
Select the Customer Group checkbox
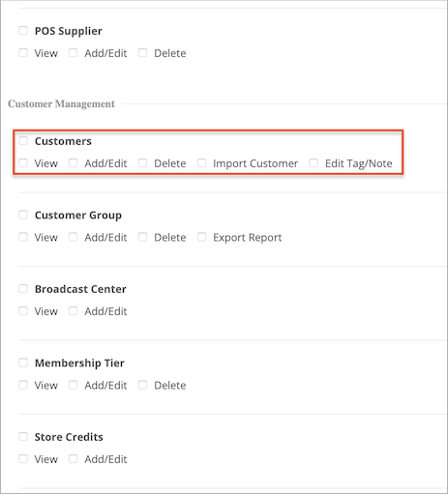point(23,215)
